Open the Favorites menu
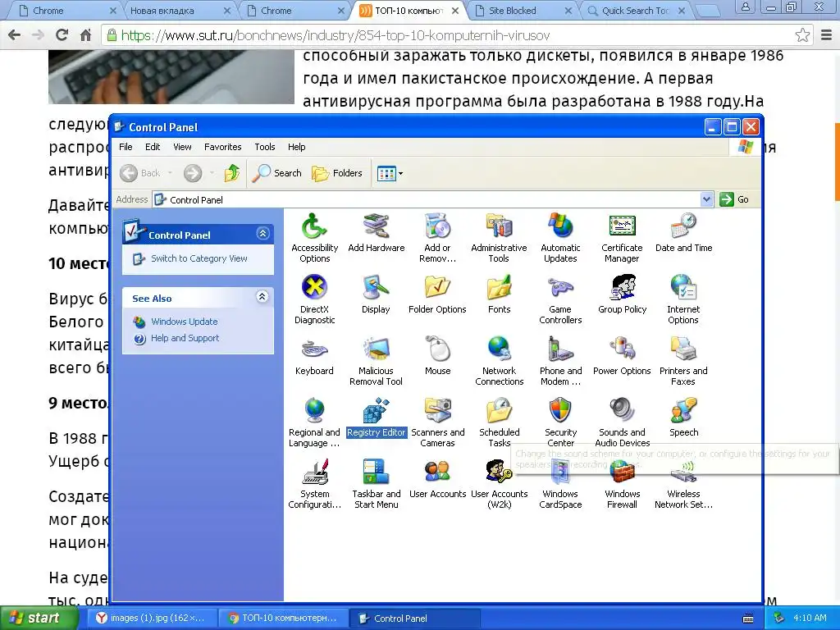Image resolution: width=840 pixels, height=630 pixels. click(222, 147)
